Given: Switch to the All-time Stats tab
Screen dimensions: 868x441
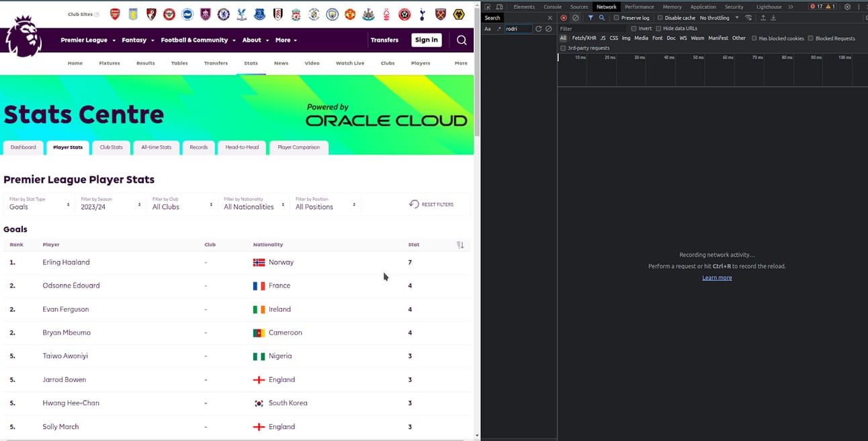Looking at the screenshot, I should pyautogui.click(x=156, y=147).
